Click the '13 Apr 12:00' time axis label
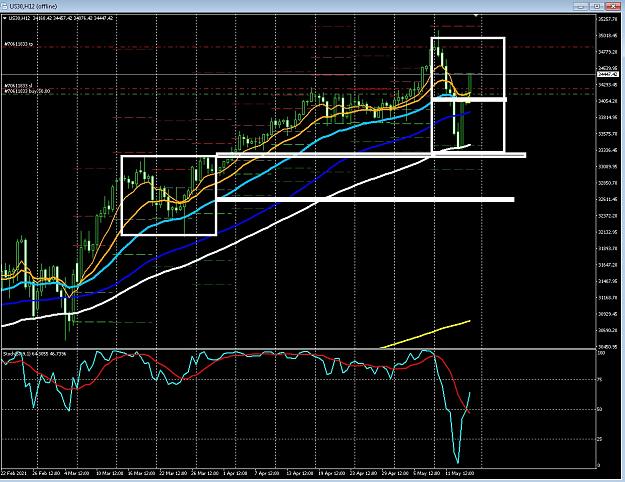 (x=300, y=473)
